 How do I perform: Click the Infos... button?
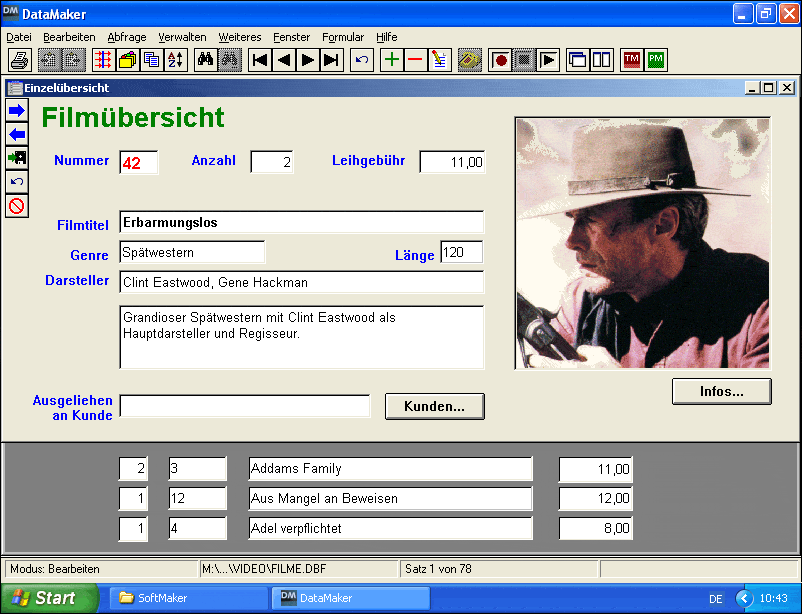pos(722,392)
